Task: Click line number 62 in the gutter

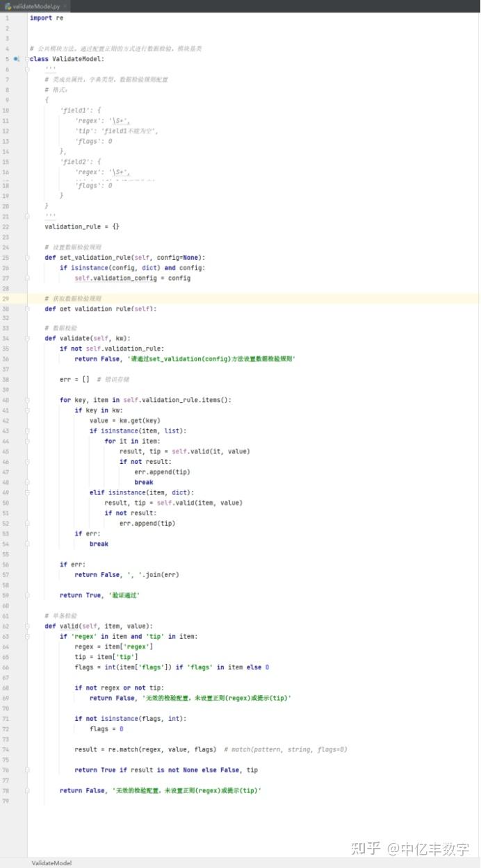Action: click(x=6, y=626)
